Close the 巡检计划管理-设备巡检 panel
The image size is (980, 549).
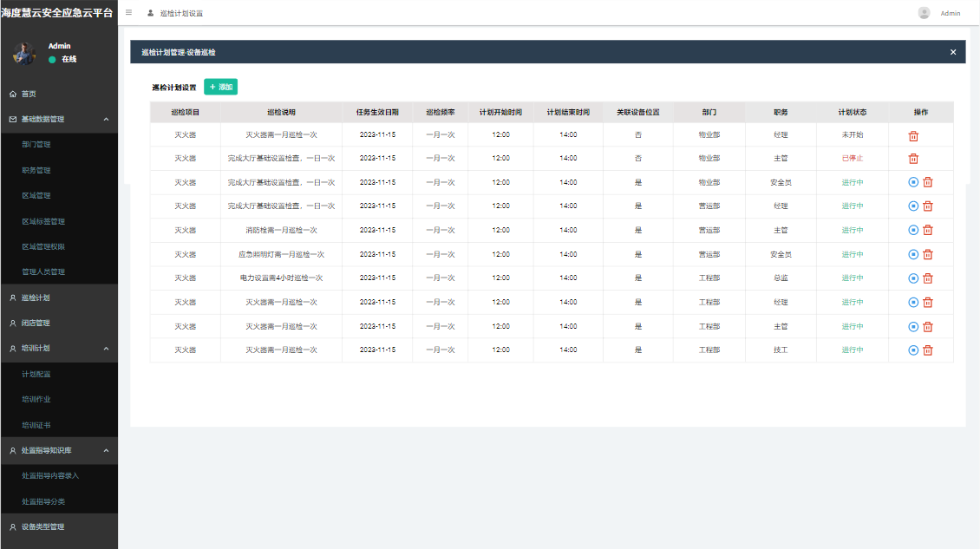pos(953,52)
